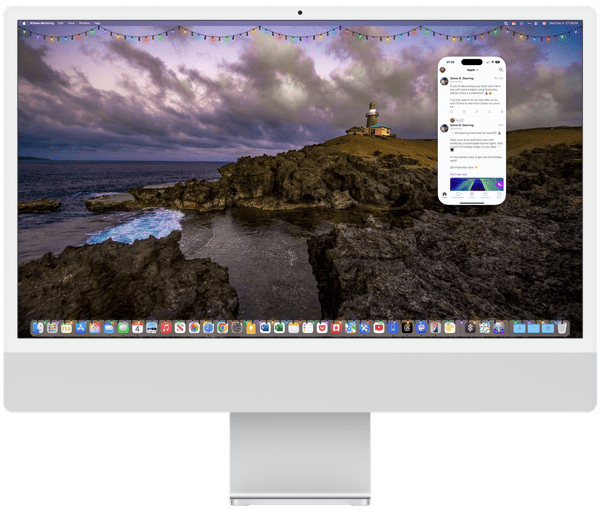Open the Threads app in the Dock
The height and width of the screenshot is (509, 600).
point(407,328)
